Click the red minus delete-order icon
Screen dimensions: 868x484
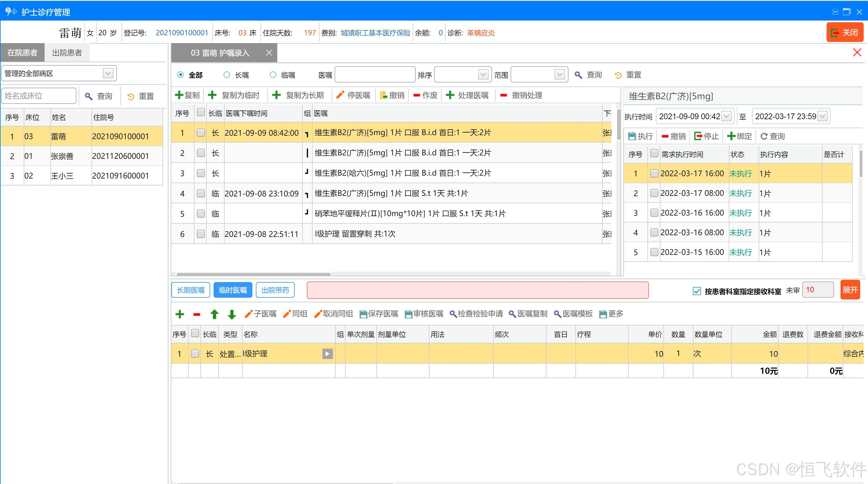tap(197, 314)
